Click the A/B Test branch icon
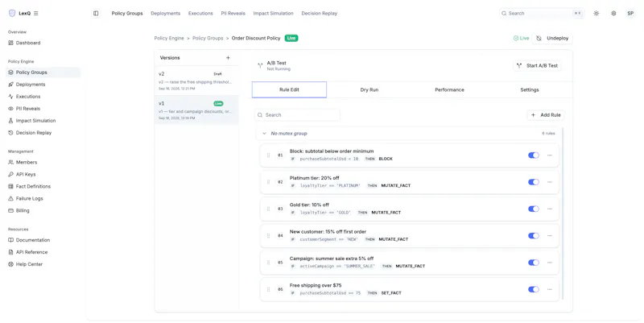The height and width of the screenshot is (323, 644). click(260, 65)
